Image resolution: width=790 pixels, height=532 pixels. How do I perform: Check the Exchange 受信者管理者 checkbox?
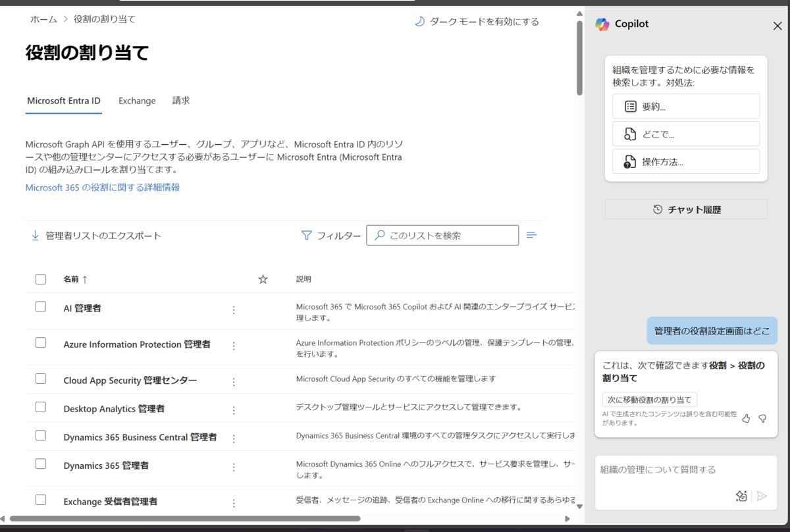[x=41, y=500]
